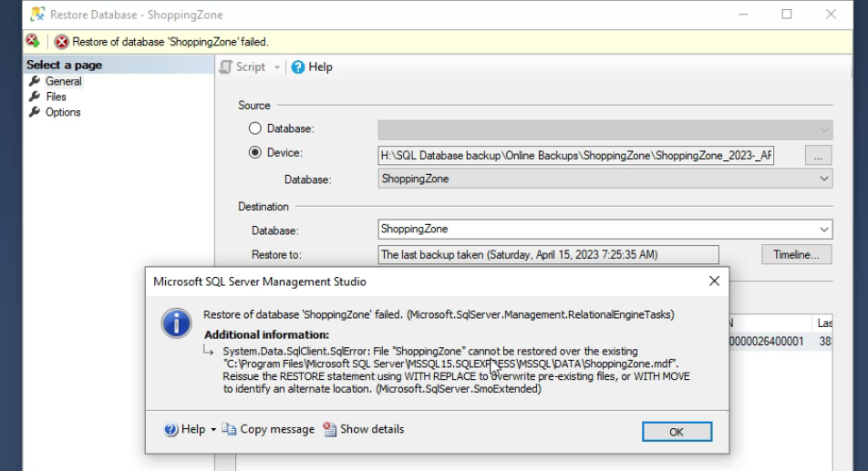Image resolution: width=868 pixels, height=471 pixels.
Task: Select the Options page
Action: point(63,112)
